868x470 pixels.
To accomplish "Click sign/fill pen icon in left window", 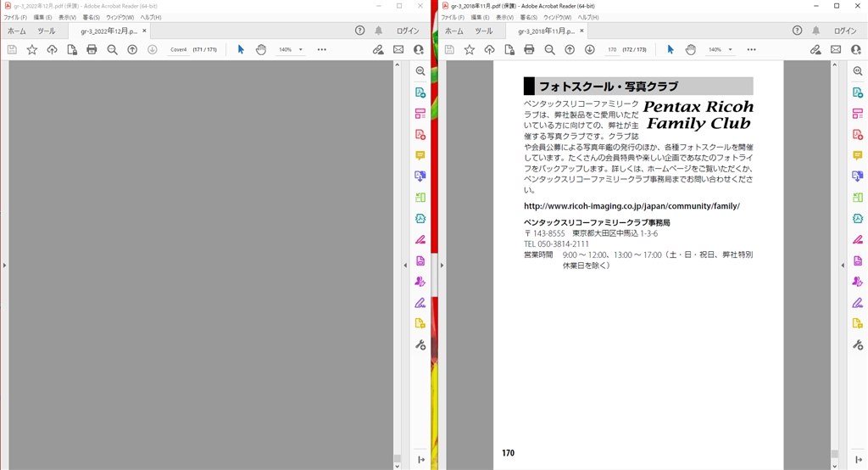I will pyautogui.click(x=378, y=50).
